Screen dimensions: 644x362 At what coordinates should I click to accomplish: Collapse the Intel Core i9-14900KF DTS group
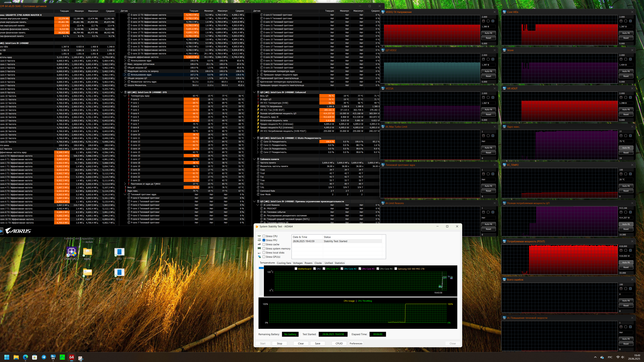click(x=122, y=92)
